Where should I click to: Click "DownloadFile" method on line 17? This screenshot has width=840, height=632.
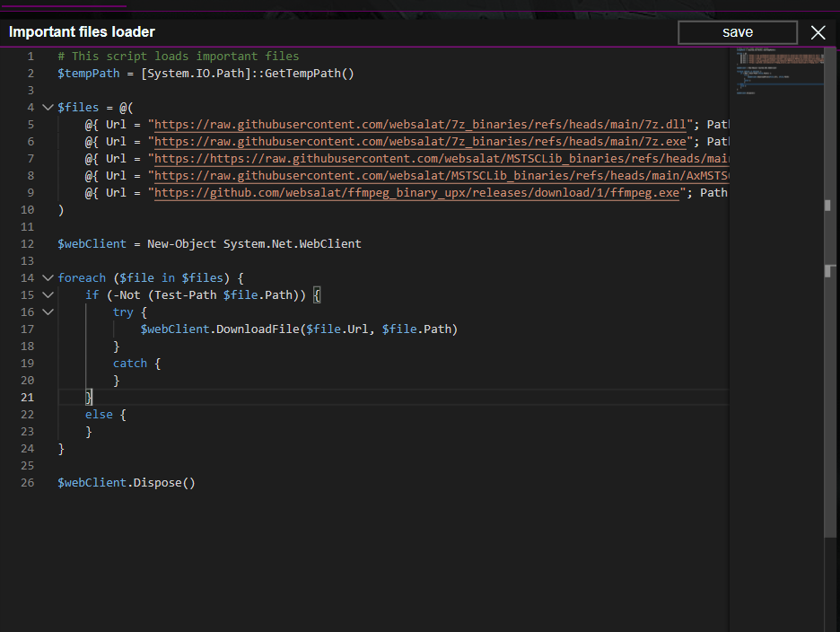258,329
